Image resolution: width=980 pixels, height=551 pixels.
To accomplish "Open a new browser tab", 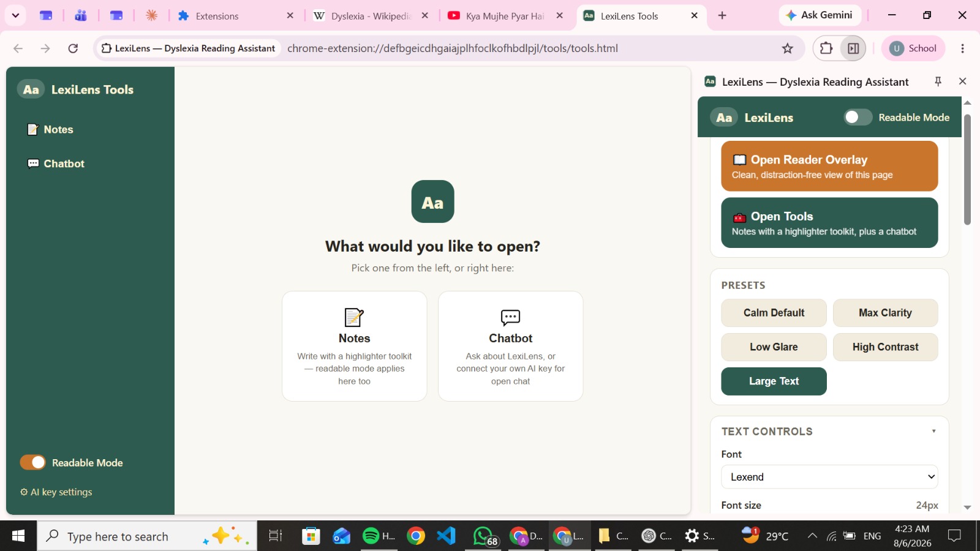I will [722, 16].
